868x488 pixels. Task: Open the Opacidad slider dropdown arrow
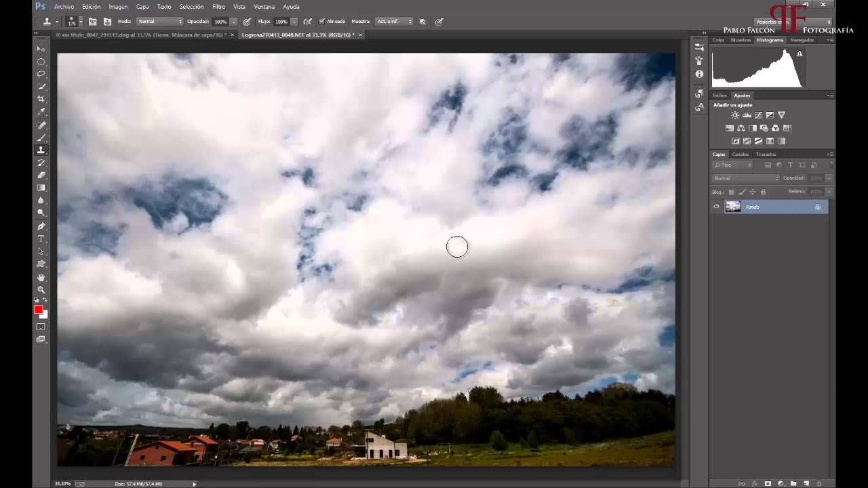tap(234, 22)
